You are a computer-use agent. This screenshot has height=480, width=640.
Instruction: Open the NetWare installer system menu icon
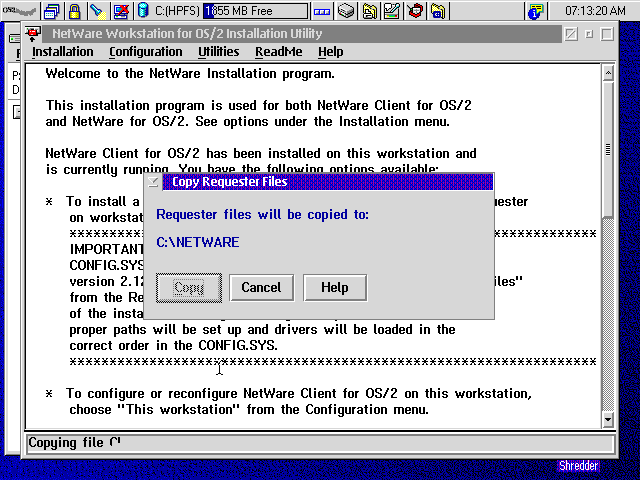(x=33, y=34)
